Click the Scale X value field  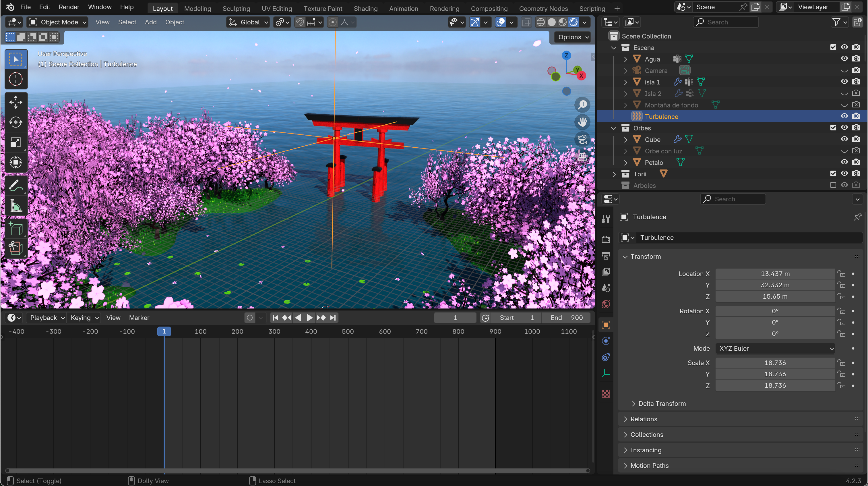[x=775, y=363]
